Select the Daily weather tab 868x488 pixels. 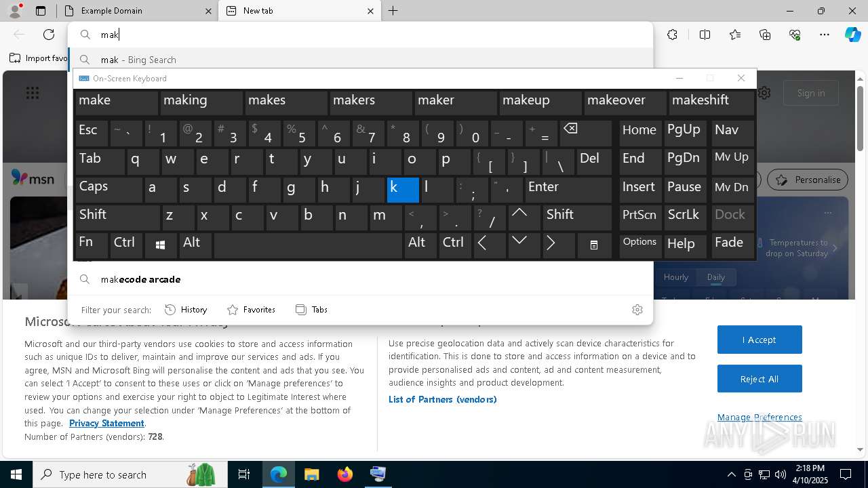click(x=715, y=277)
